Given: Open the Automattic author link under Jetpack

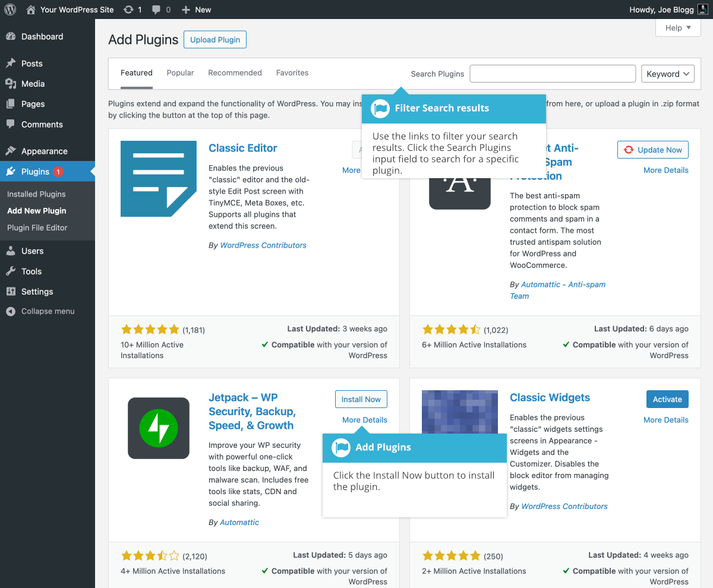Looking at the screenshot, I should (239, 523).
